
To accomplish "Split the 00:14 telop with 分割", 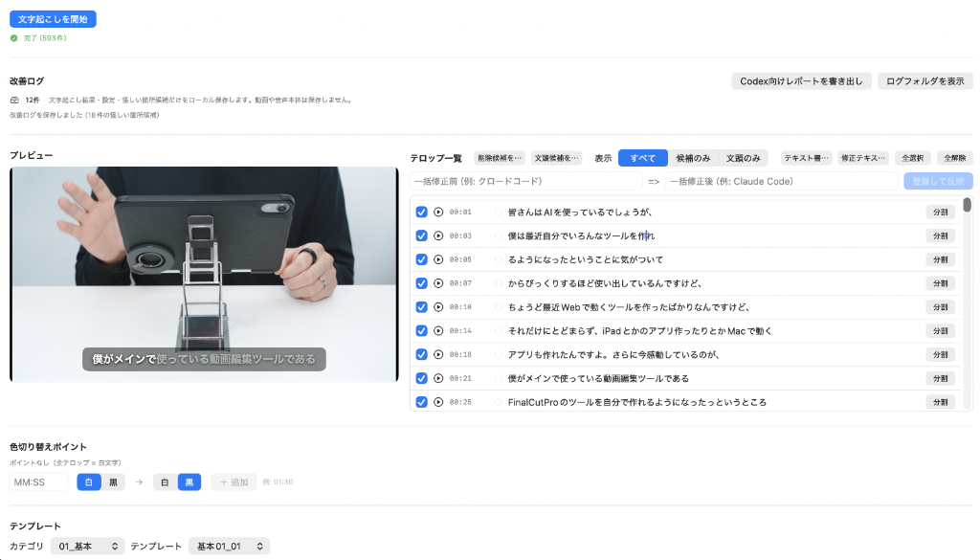I will click(940, 330).
